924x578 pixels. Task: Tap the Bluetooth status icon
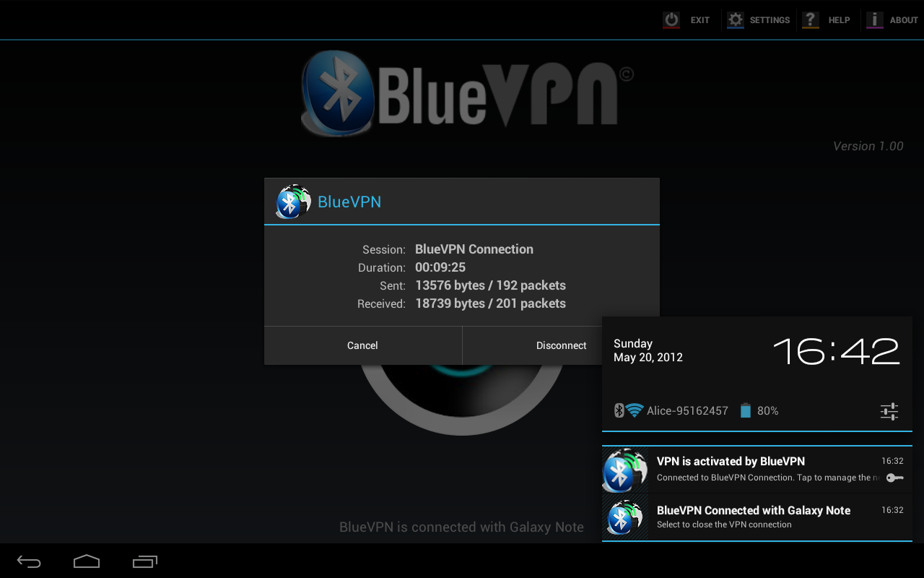click(x=619, y=410)
